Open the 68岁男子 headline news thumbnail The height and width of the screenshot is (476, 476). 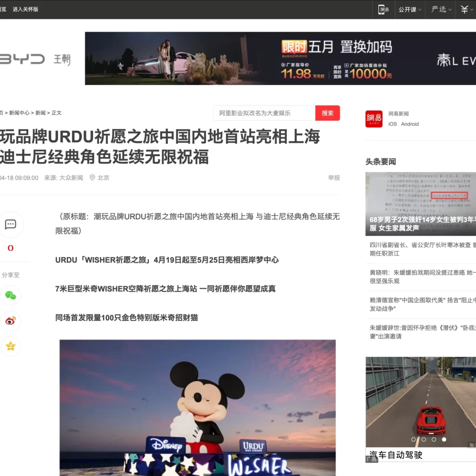pyautogui.click(x=420, y=204)
